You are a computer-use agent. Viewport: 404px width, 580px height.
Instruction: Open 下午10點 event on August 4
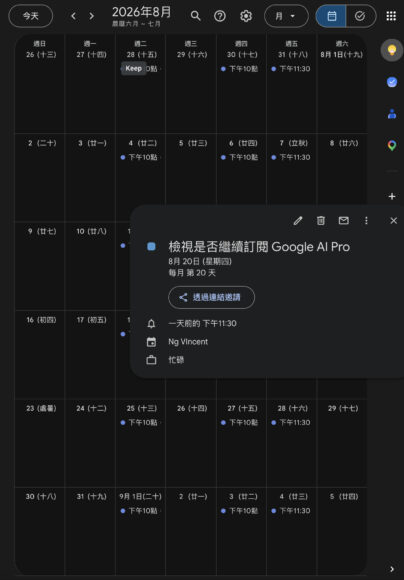[139, 157]
